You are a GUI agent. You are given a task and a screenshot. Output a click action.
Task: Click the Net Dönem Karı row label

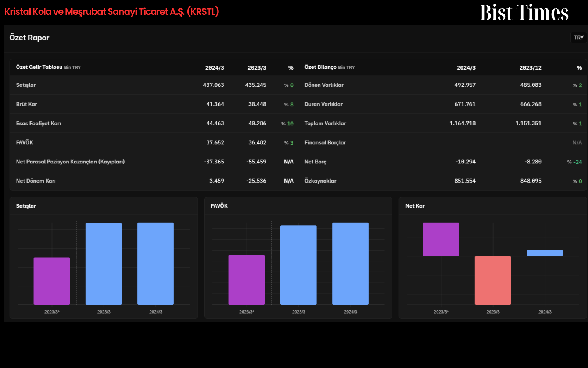(x=36, y=181)
